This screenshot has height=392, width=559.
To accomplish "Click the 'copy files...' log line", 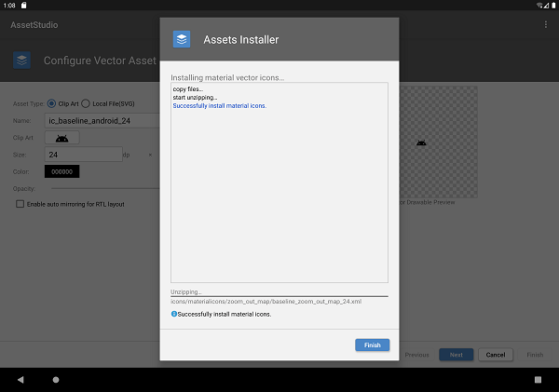I will 188,89.
